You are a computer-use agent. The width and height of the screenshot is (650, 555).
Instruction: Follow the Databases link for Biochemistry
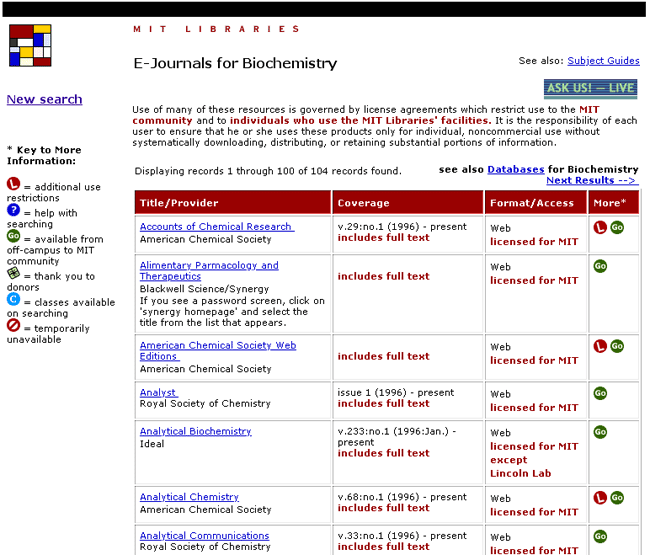(515, 170)
